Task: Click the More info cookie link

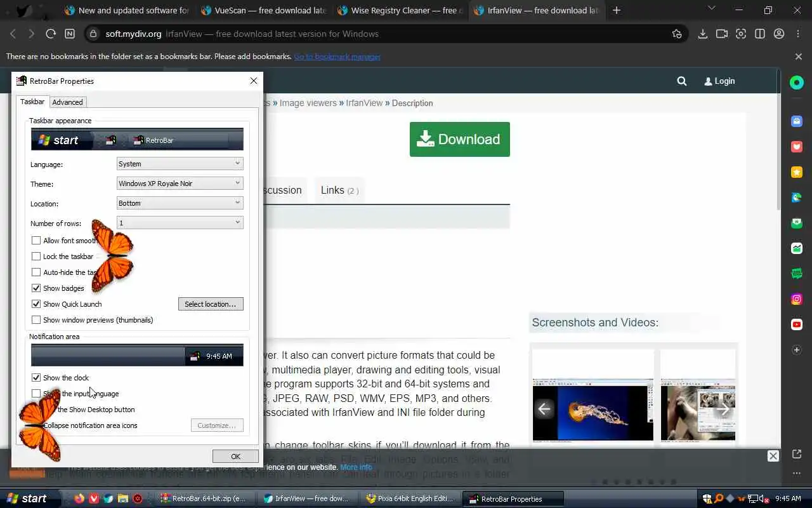Action: 356,467
